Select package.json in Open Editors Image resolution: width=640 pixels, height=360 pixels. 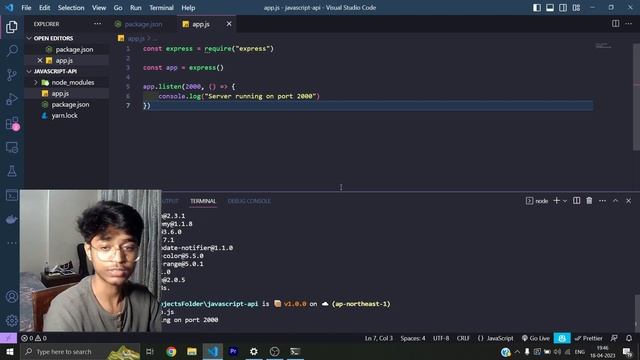(x=74, y=49)
